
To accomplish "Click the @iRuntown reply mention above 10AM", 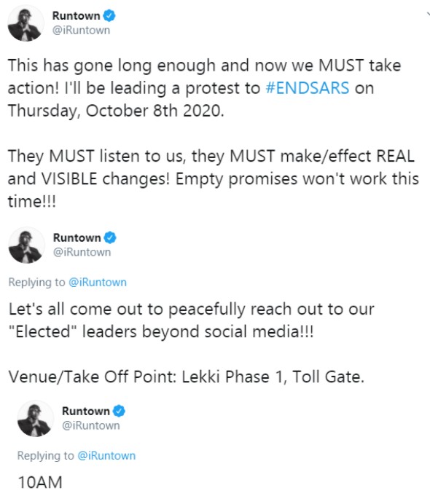I will [x=107, y=455].
